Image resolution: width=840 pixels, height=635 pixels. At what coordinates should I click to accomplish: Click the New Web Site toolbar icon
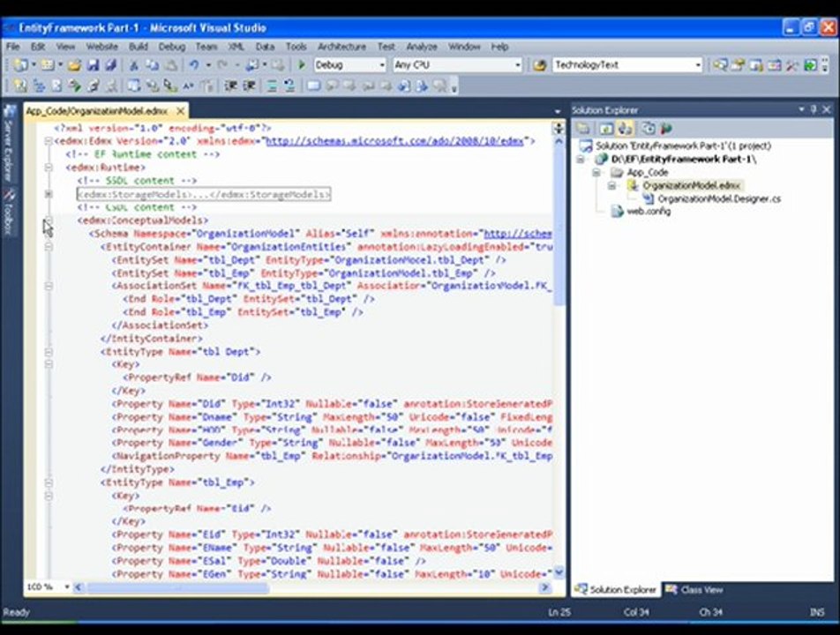tap(20, 65)
